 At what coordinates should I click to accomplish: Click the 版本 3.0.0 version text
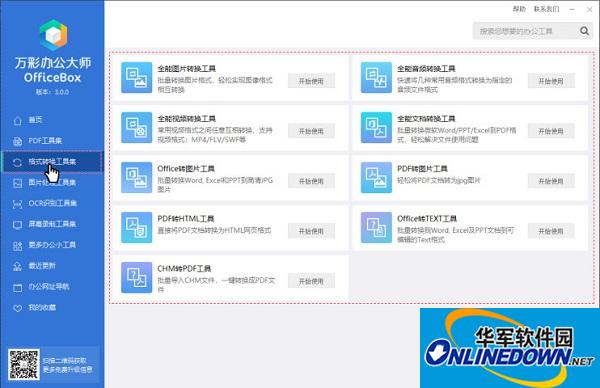coord(52,92)
